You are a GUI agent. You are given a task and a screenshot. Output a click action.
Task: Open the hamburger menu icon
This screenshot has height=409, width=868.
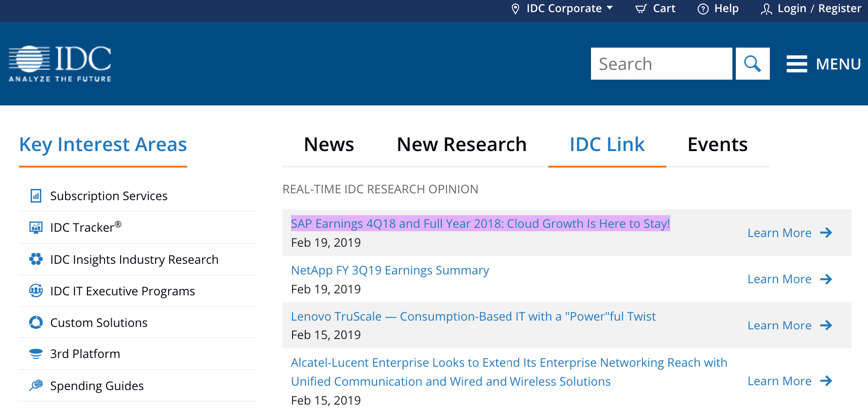click(797, 64)
